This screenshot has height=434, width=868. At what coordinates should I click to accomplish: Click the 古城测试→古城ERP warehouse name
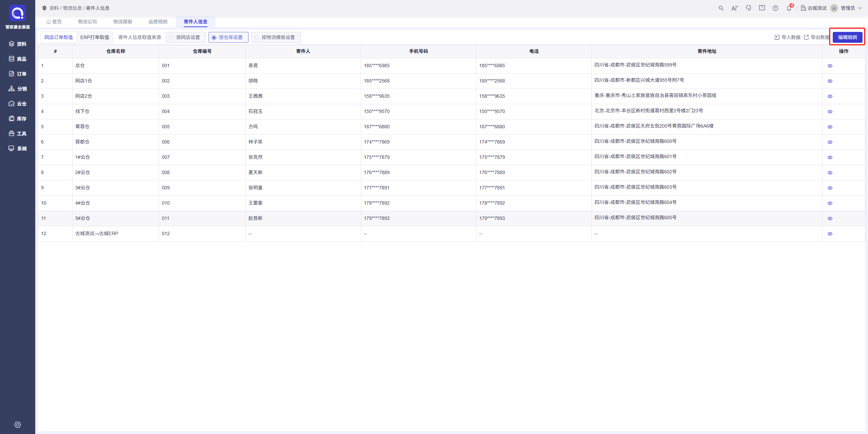point(97,233)
